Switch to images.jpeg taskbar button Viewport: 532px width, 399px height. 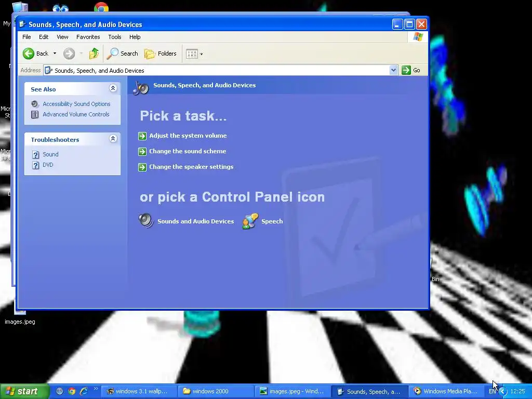point(292,391)
